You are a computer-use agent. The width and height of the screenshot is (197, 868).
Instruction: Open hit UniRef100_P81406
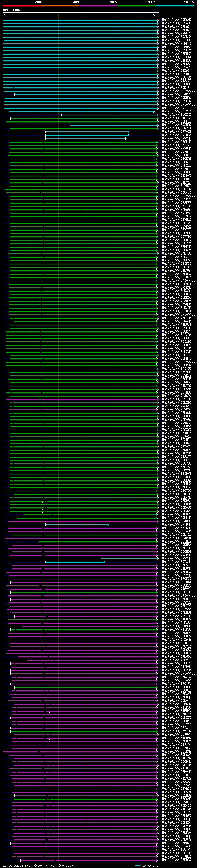point(177,23)
